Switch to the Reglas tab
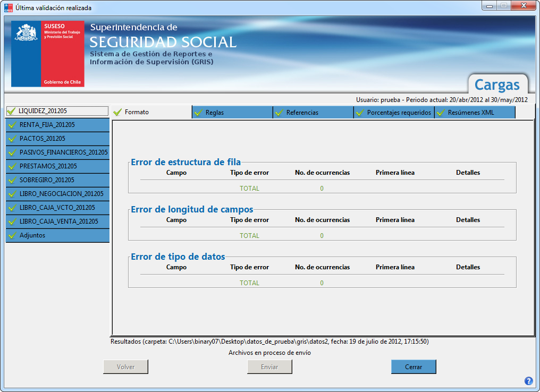540x392 pixels. pos(232,113)
